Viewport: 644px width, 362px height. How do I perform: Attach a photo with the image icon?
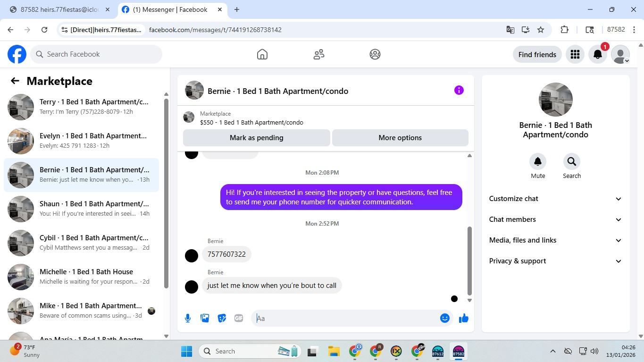pos(205,318)
